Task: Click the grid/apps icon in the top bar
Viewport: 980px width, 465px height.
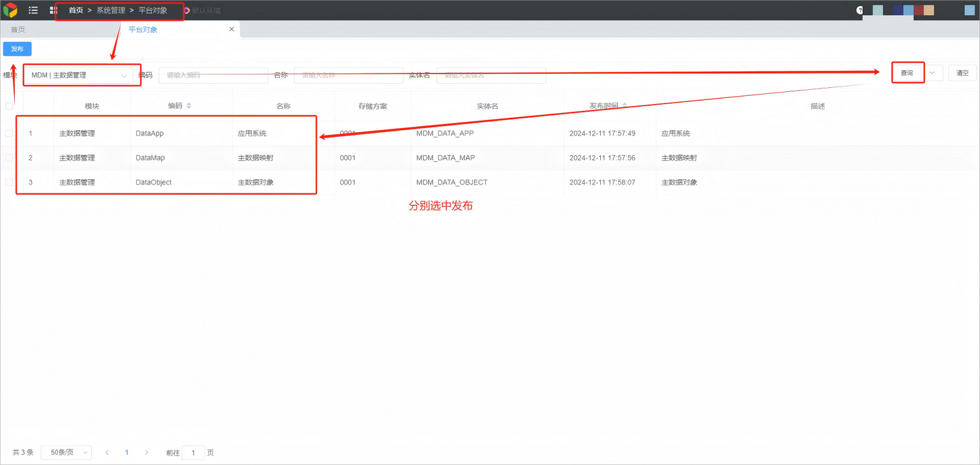Action: pyautogui.click(x=53, y=10)
